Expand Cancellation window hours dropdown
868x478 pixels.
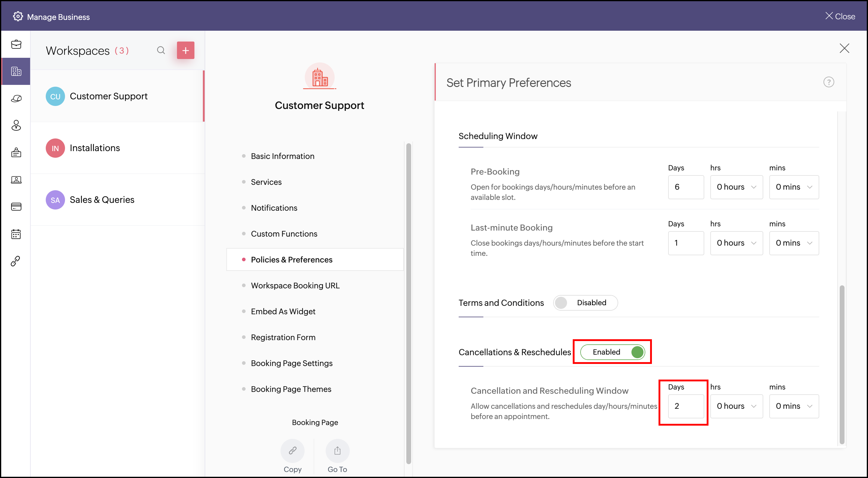736,406
